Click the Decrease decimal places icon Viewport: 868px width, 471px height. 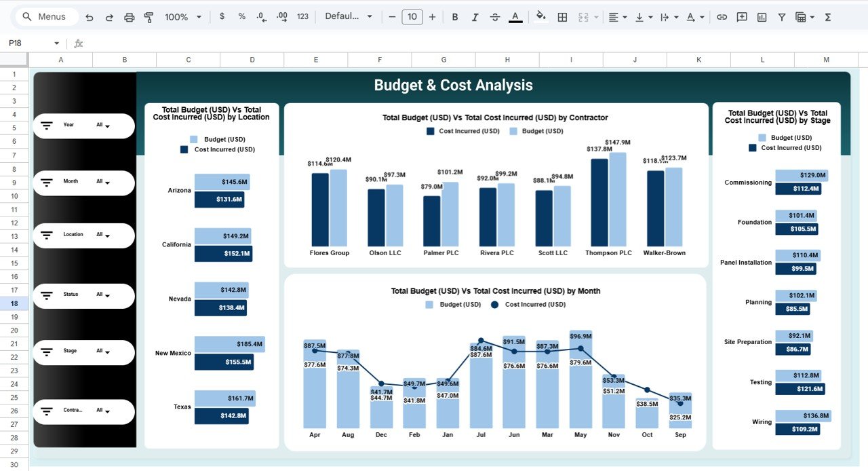pyautogui.click(x=260, y=16)
